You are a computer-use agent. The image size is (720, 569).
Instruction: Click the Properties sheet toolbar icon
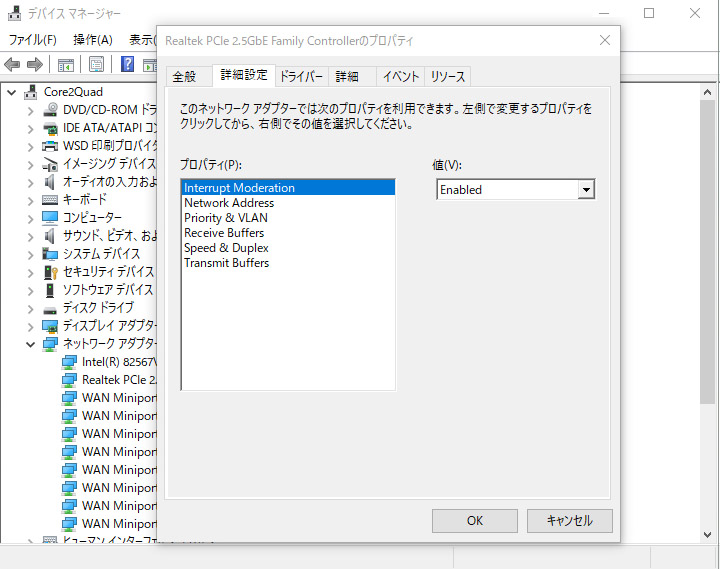[96, 64]
